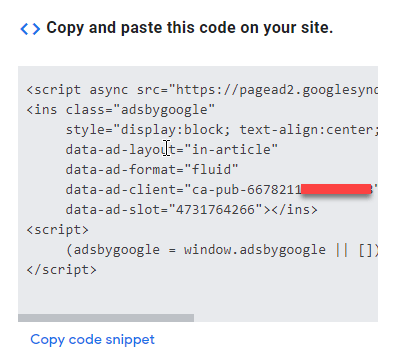
Task: Click the closing </script> tag
Action: [62, 270]
